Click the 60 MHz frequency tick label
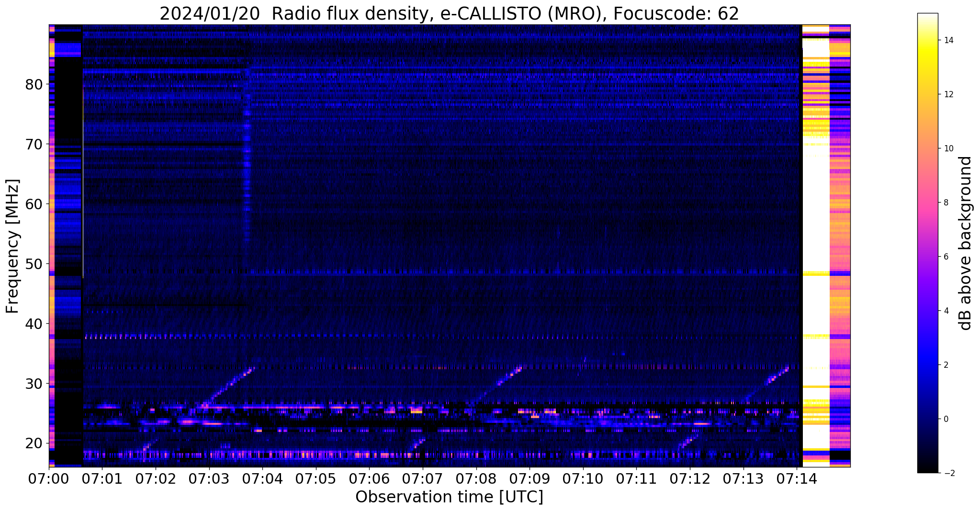The image size is (980, 511). click(x=34, y=204)
